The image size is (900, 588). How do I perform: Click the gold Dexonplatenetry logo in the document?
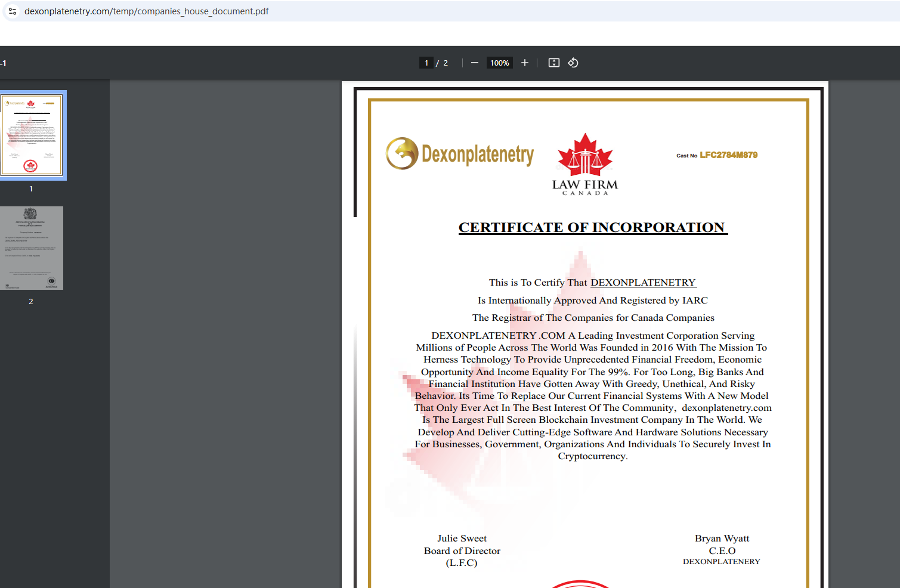click(460, 154)
